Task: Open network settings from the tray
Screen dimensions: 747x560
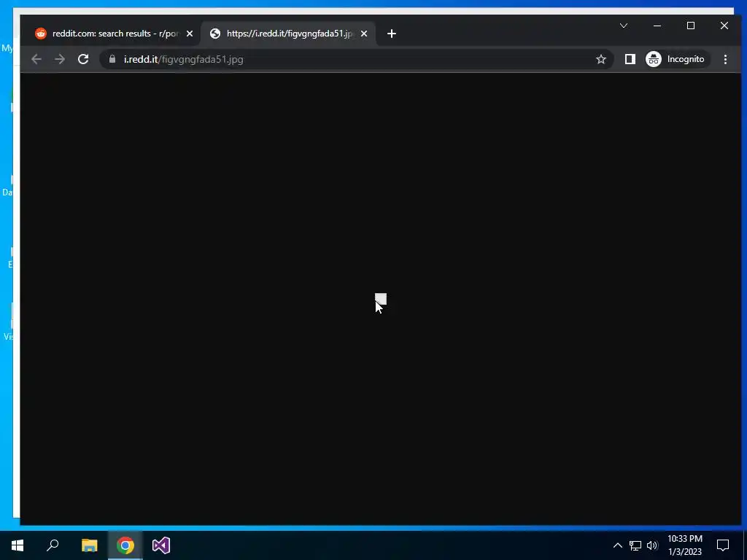Action: click(x=635, y=545)
